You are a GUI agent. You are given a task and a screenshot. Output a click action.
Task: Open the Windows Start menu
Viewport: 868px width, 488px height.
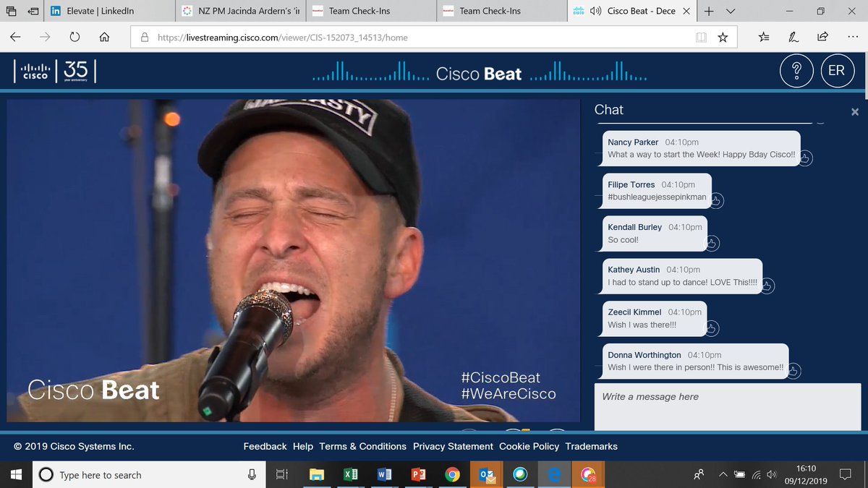[x=16, y=475]
